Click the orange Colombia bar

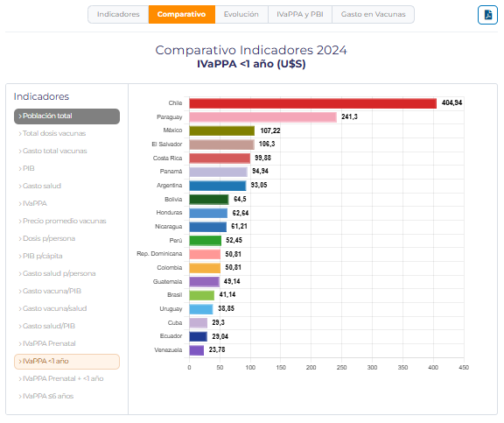pos(205,268)
